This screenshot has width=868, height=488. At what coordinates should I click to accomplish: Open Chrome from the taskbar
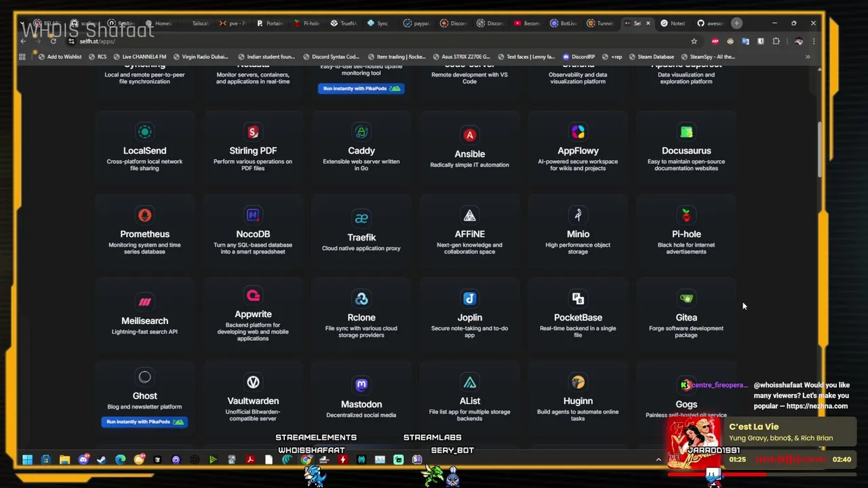click(x=306, y=460)
